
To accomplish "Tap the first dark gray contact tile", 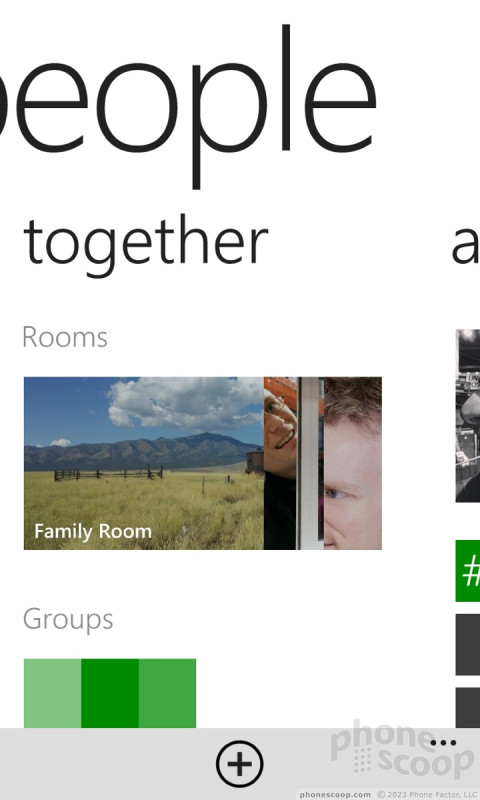I will [x=468, y=645].
